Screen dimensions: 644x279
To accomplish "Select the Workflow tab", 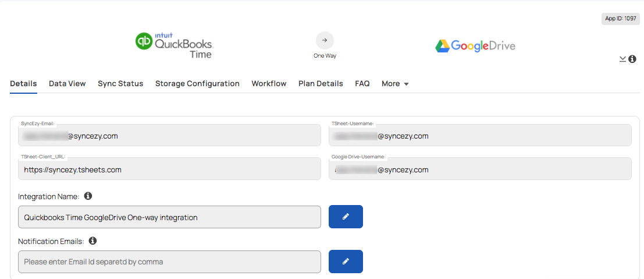I will pos(269,83).
